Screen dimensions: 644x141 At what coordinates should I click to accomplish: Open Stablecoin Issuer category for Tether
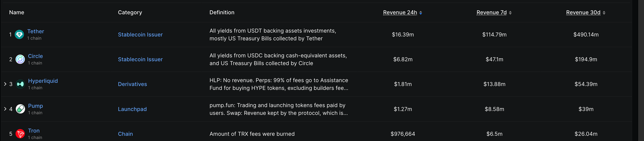point(140,35)
